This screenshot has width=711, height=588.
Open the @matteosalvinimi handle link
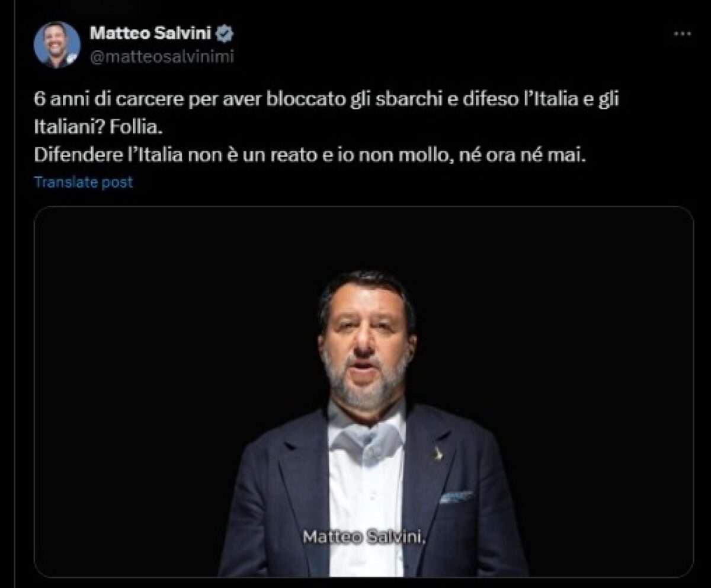point(160,56)
